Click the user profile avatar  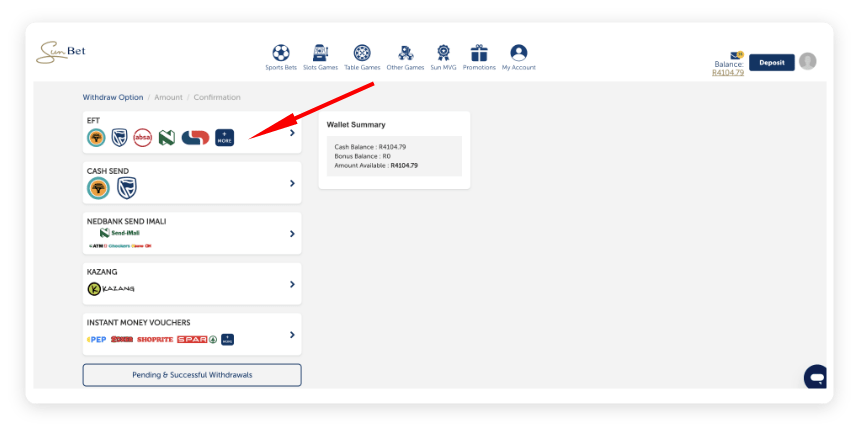(808, 61)
